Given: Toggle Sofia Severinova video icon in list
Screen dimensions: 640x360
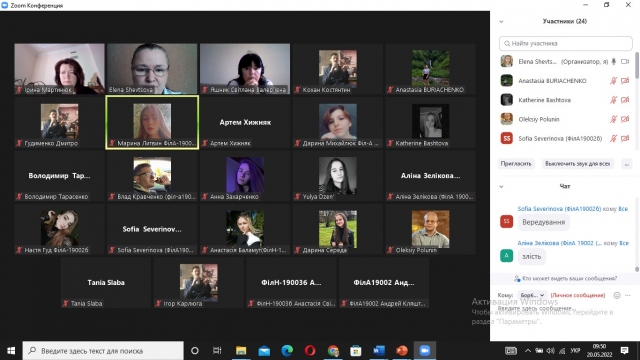Looking at the screenshot, I should [x=625, y=138].
